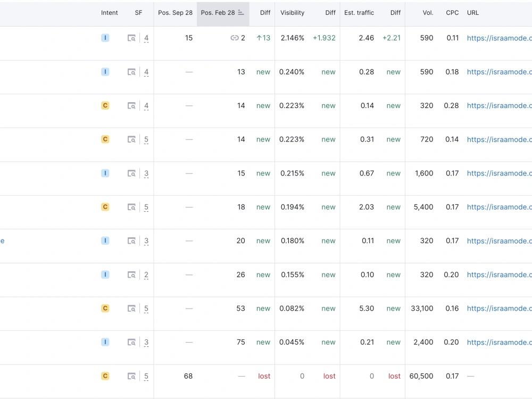Open SERP snapshot icon in 1,600 volume row
Screen dimensions: 532x399
click(x=131, y=173)
